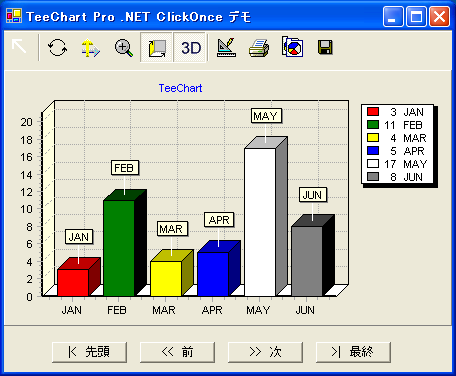Click the red JAN legend swatch
The width and height of the screenshot is (456, 376).
pos(373,112)
